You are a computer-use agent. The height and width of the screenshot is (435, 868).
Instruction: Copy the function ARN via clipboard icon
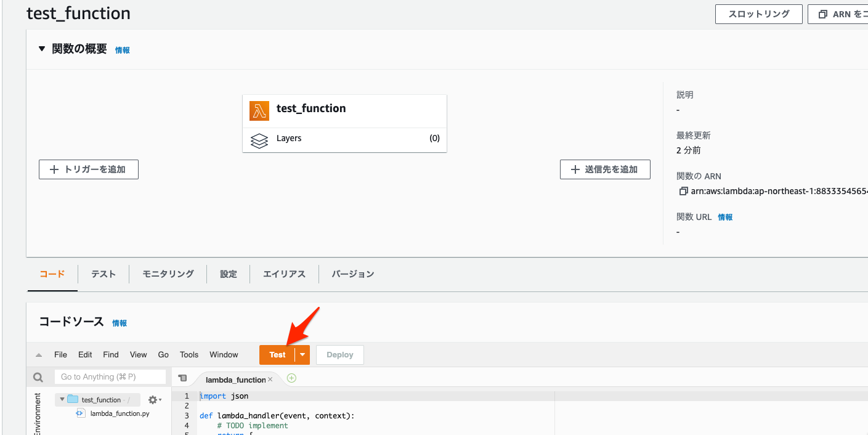(x=684, y=191)
